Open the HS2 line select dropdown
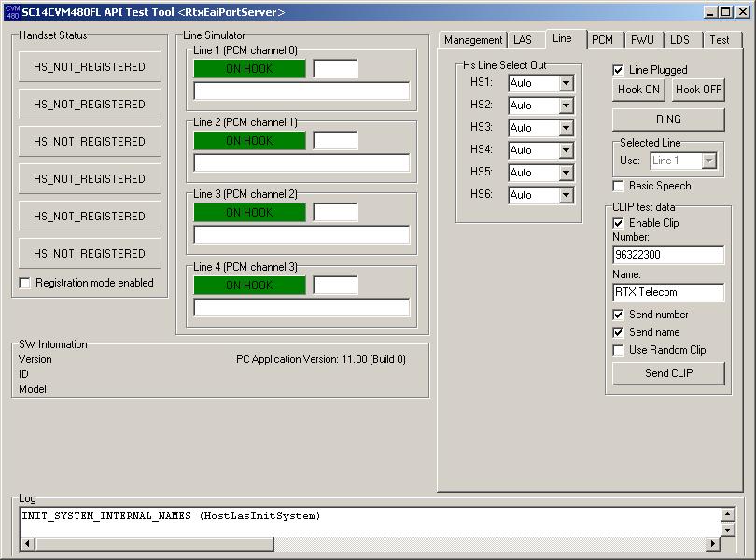 point(566,105)
